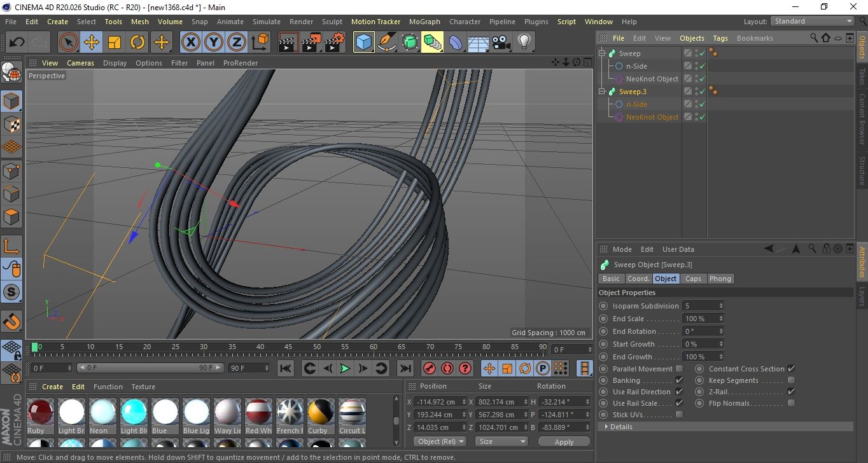Render to Picture Viewer
The height and width of the screenshot is (463, 868).
pos(312,43)
